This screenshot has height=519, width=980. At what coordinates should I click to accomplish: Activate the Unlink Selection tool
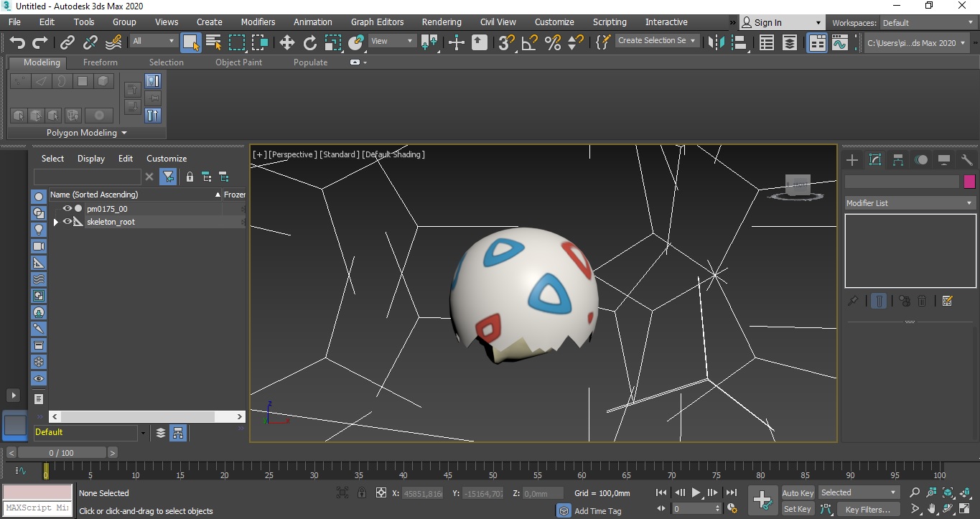click(x=90, y=42)
